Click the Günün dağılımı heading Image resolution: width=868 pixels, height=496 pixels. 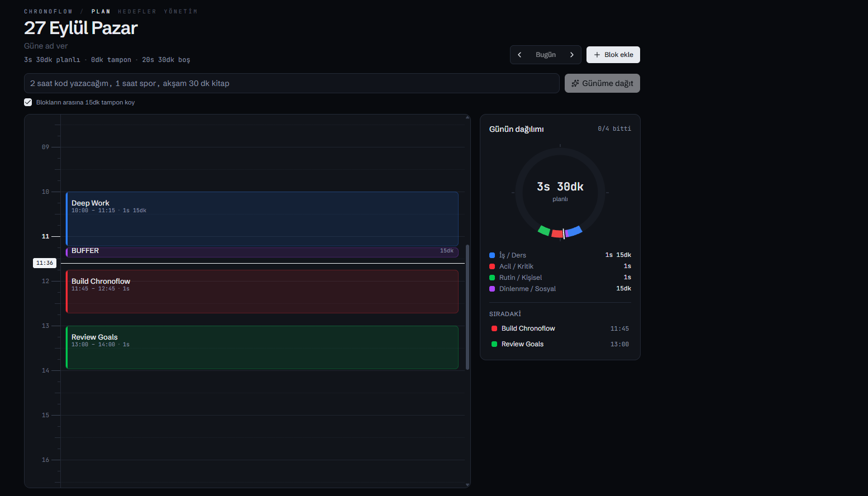point(516,129)
